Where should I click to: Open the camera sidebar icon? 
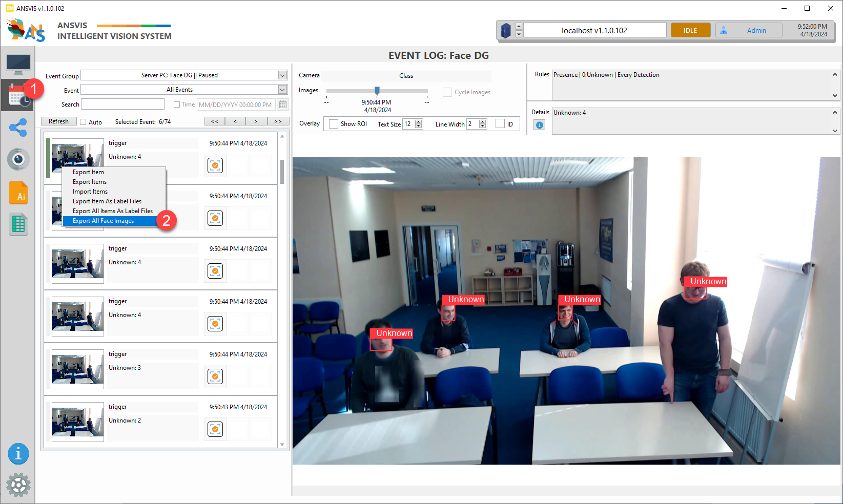coord(18,160)
